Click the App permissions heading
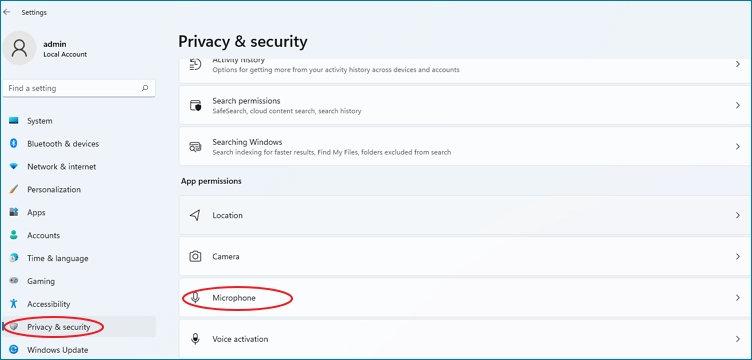 click(x=211, y=181)
